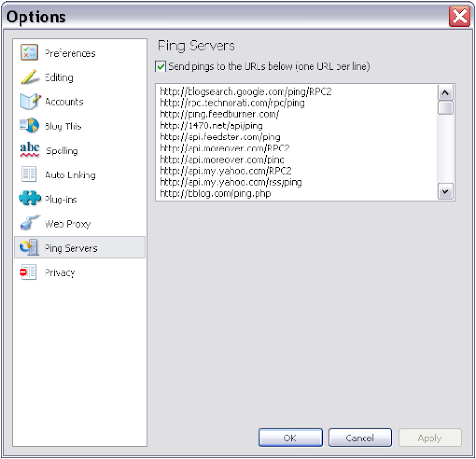Click the blogsearch.google.com ping URL line

tap(245, 92)
